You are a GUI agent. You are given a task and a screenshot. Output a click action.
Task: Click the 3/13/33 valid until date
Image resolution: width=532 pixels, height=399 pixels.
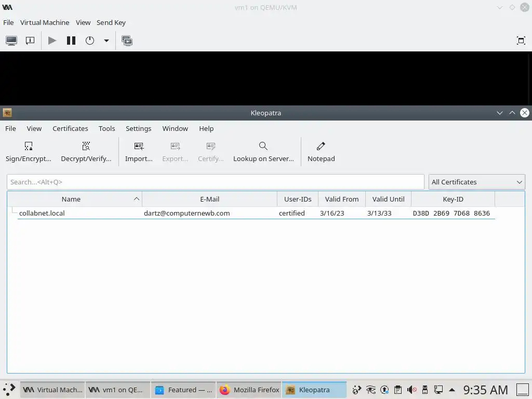(x=379, y=213)
